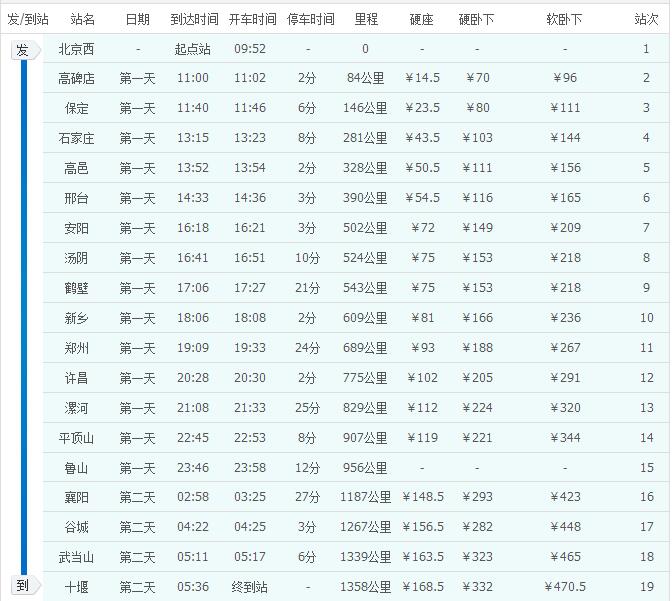
Task: Click the 软卧下 column header
Action: 564,19
